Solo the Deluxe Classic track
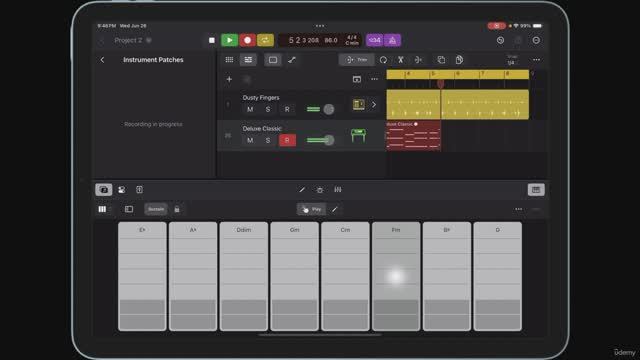 pyautogui.click(x=268, y=140)
